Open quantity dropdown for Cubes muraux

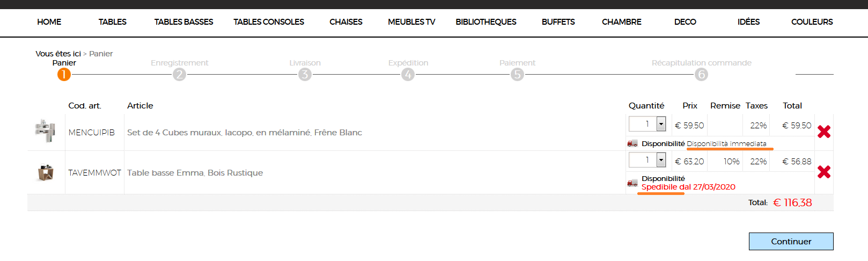[661, 124]
